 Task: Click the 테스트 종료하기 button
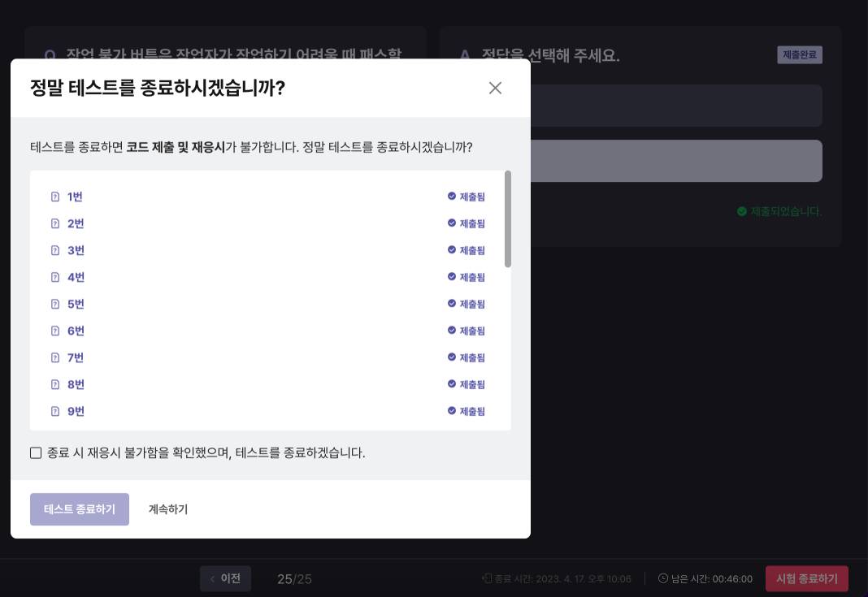(x=79, y=509)
